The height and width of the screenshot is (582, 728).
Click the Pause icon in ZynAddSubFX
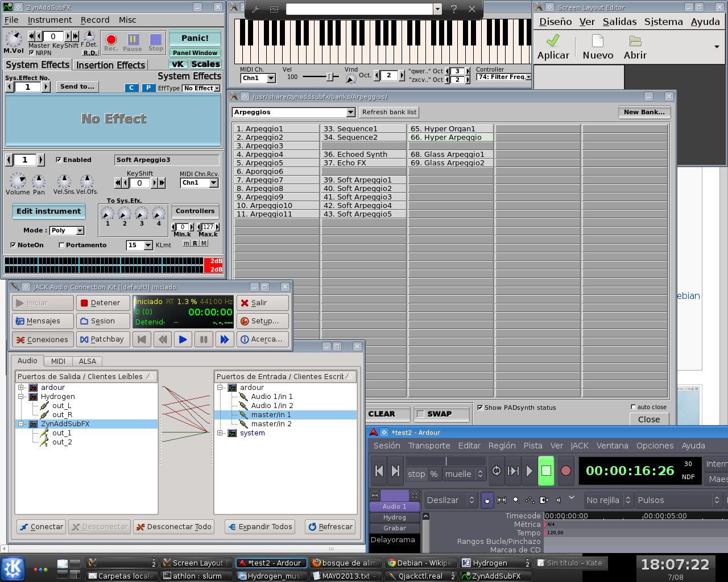tap(133, 39)
